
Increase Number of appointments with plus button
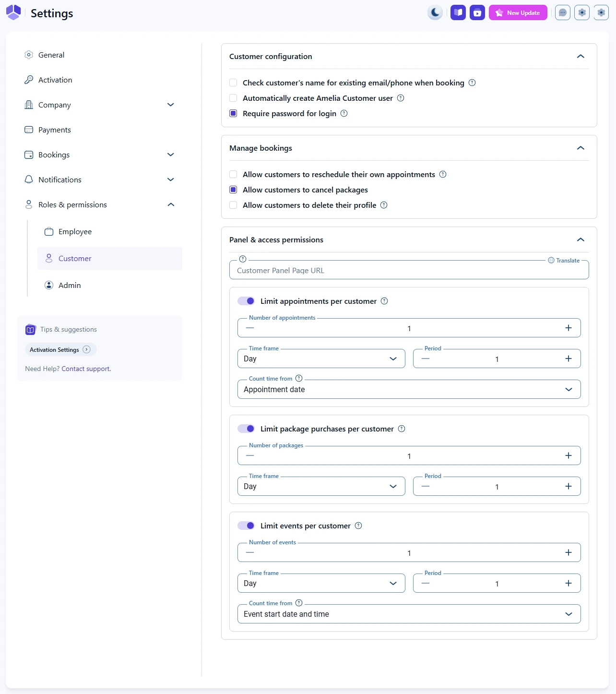pos(569,328)
